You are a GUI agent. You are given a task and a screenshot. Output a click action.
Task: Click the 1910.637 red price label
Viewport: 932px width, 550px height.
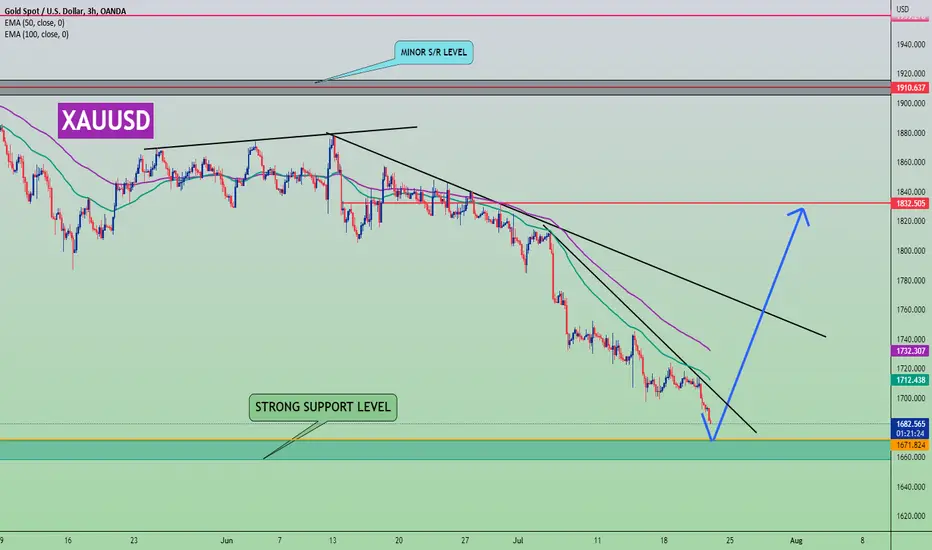[910, 88]
